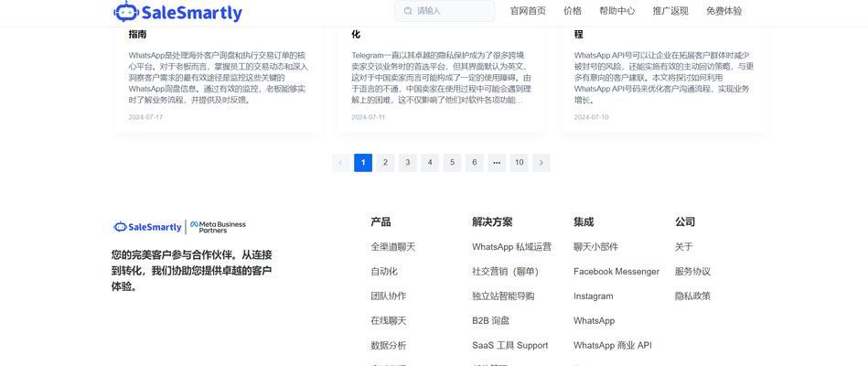Screen dimensions: 868x366
Task: Go to previous page arrow
Action: (x=340, y=163)
